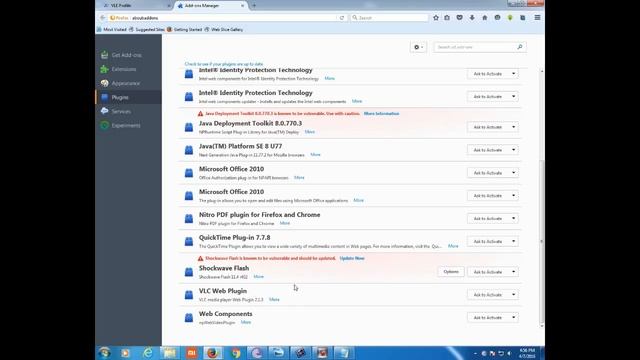Click VLC Web Plugin brick icon
640x360 pixels.
tap(189, 295)
